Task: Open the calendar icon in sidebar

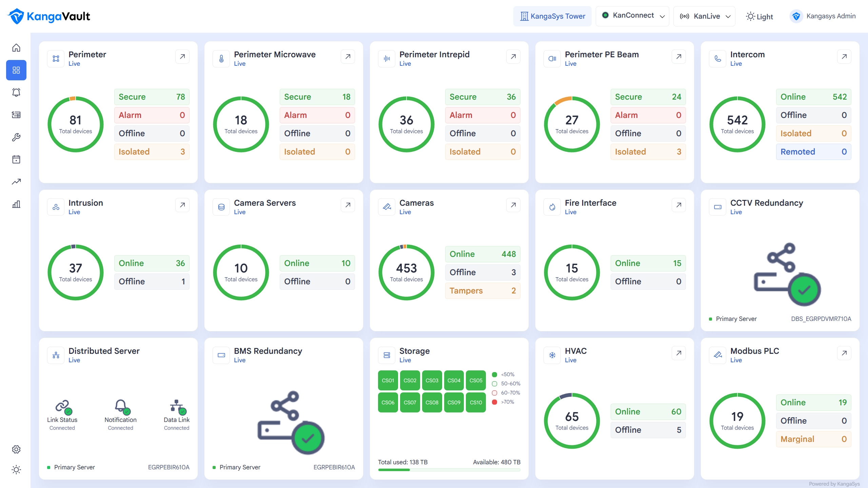Action: click(x=16, y=159)
